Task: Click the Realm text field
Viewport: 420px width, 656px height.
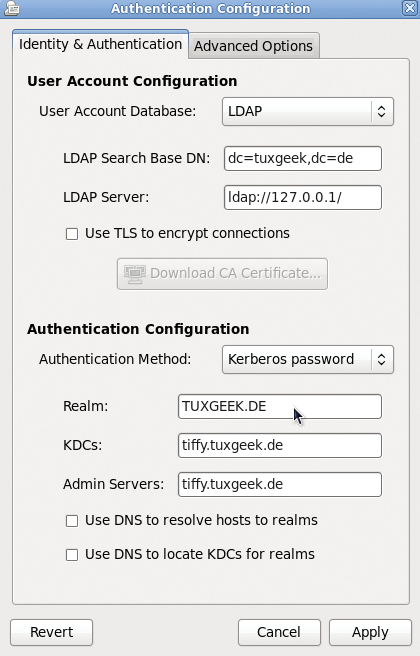Action: pos(280,406)
